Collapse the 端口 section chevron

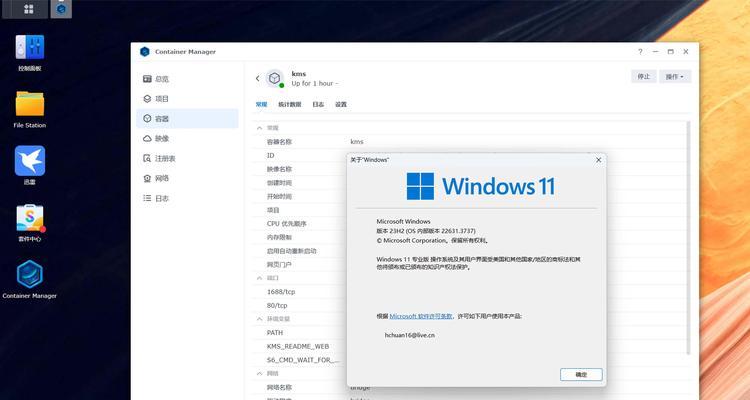[259, 278]
